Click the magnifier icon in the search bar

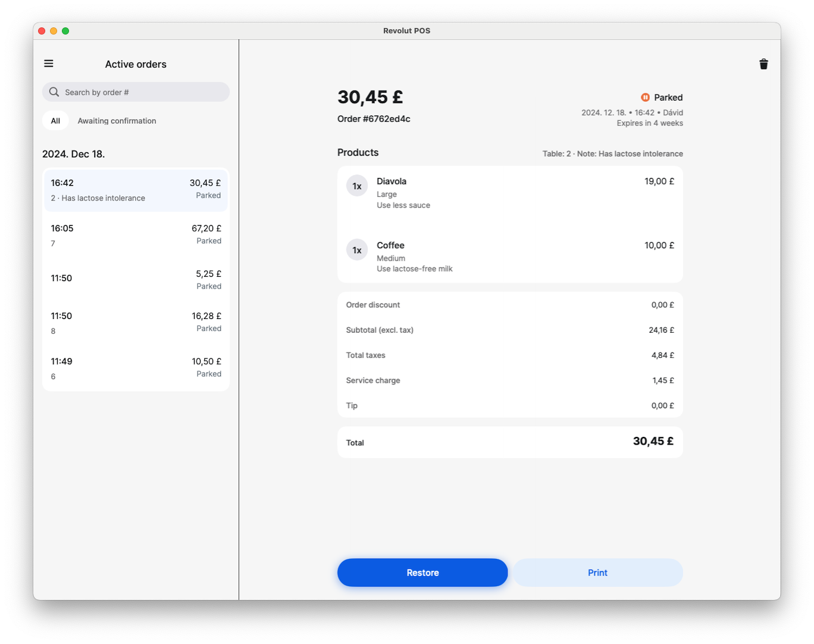(54, 92)
